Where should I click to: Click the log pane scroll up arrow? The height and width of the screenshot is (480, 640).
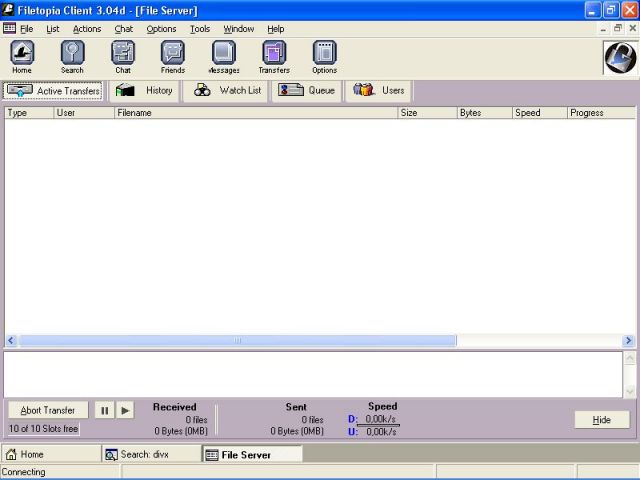(x=630, y=358)
